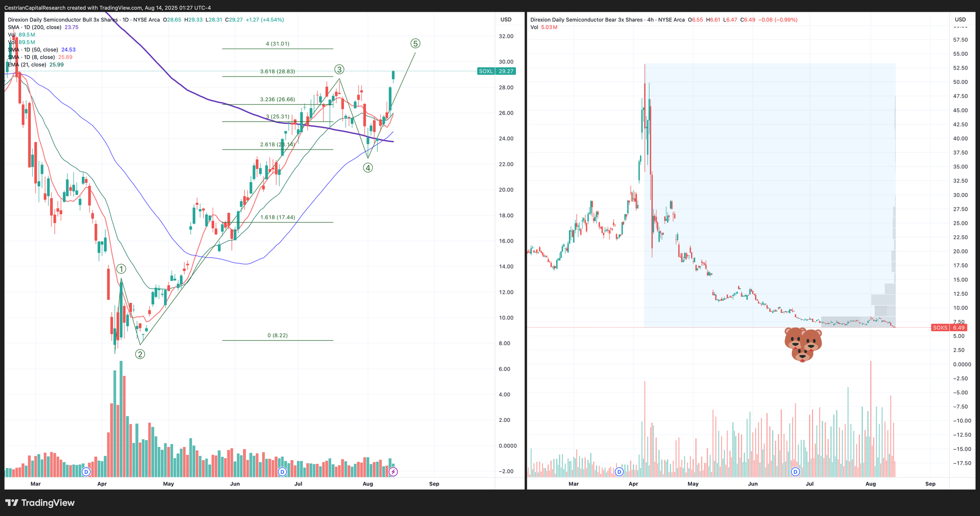
Task: Click the 17.50 price axis label
Action: pos(960,266)
